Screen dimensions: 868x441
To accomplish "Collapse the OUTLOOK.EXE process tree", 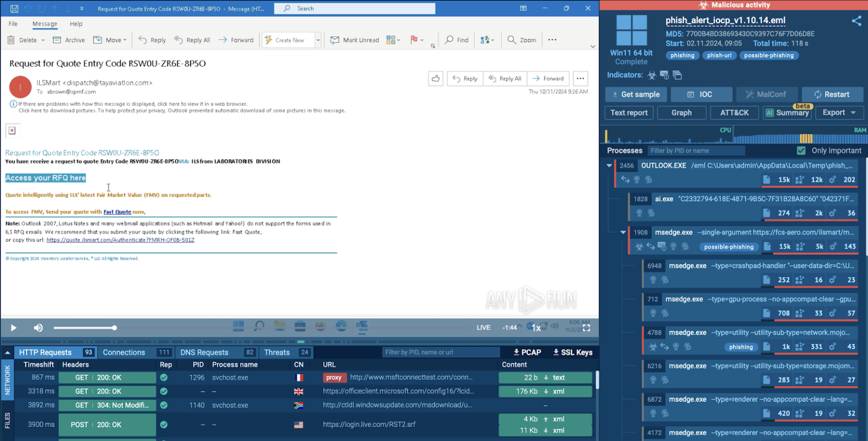I will tap(609, 165).
